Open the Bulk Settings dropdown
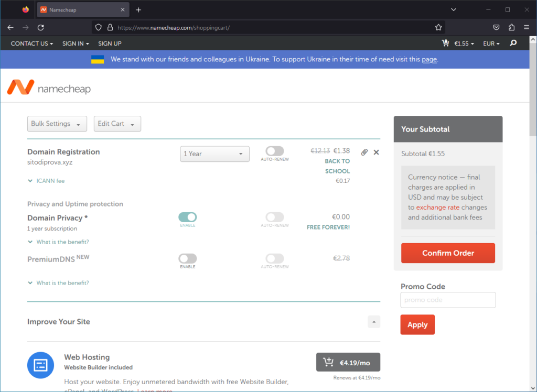537x392 pixels. click(57, 124)
